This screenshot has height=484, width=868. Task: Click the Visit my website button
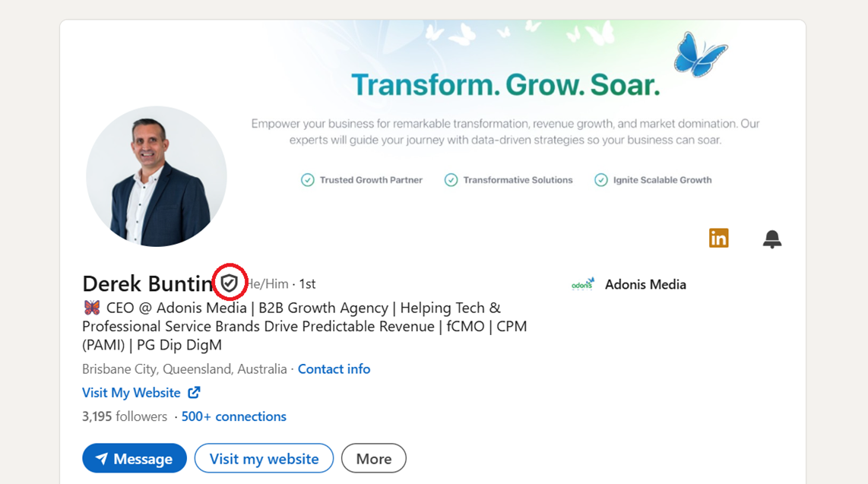pyautogui.click(x=264, y=458)
